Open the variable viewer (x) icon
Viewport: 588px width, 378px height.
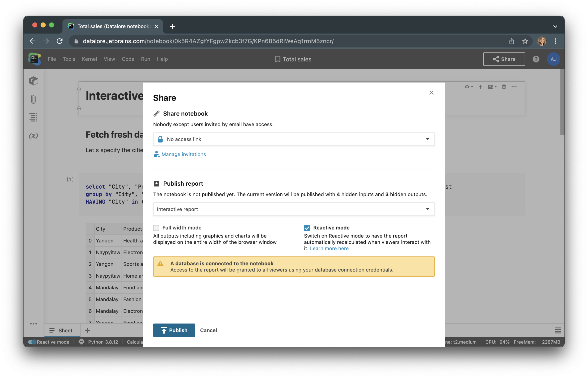34,136
